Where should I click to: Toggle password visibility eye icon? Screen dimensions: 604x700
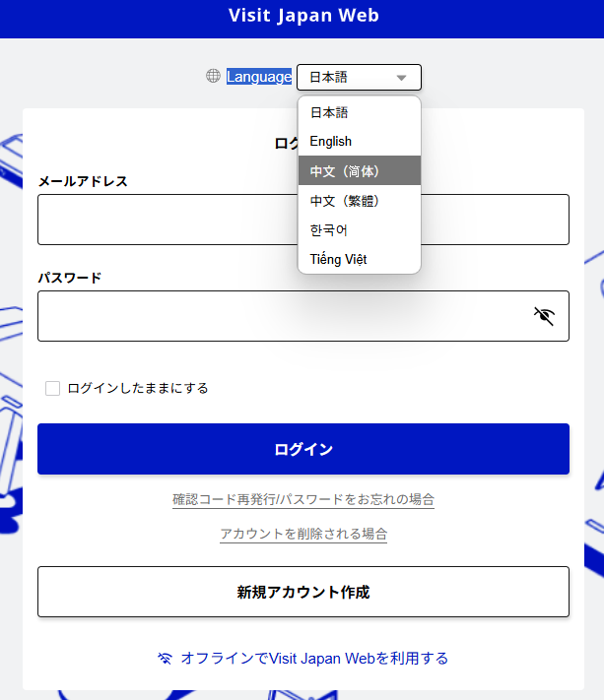544,316
